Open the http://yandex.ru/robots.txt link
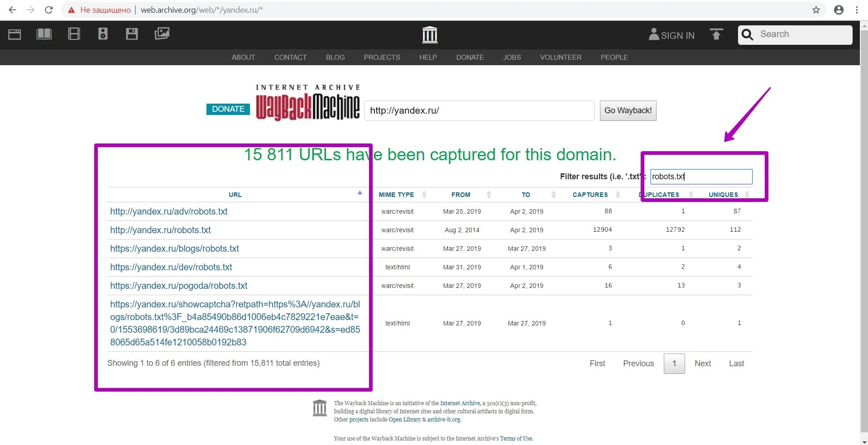Viewport: 868px width, 445px height. coord(160,230)
